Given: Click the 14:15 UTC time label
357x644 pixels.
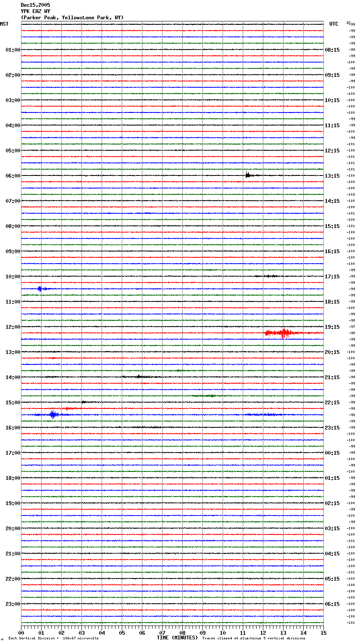Looking at the screenshot, I should click(332, 201).
